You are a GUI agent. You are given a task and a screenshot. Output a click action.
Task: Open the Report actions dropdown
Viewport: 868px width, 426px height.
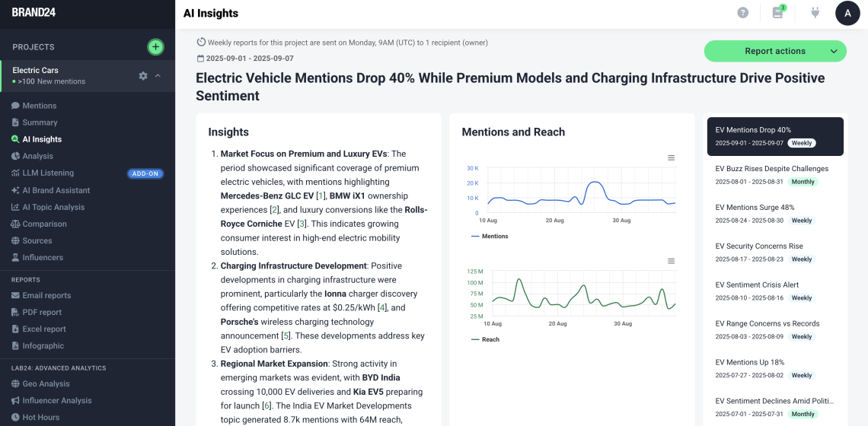tap(775, 51)
